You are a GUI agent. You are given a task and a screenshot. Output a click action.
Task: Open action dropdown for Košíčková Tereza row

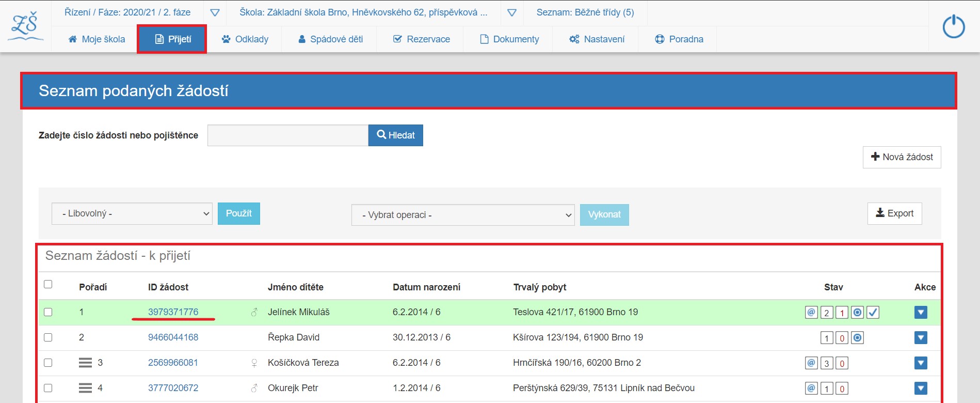coord(921,363)
